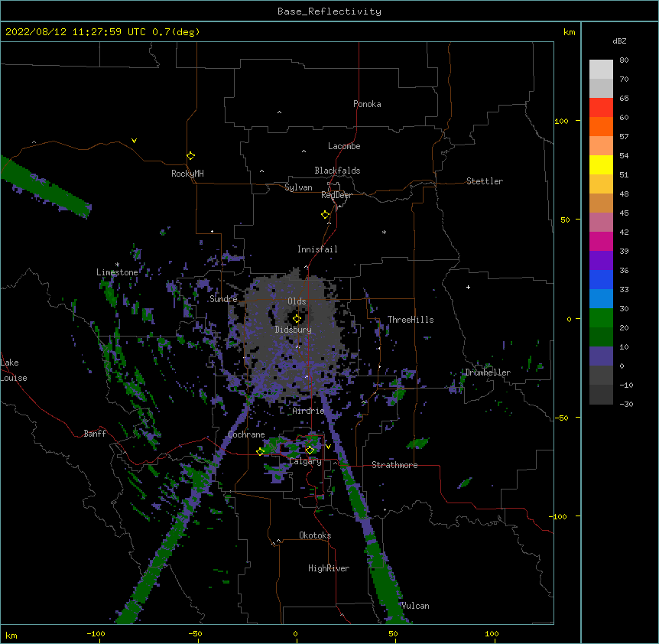
Task: Select the yellow 54 dBZ color swatch
Action: (601, 164)
